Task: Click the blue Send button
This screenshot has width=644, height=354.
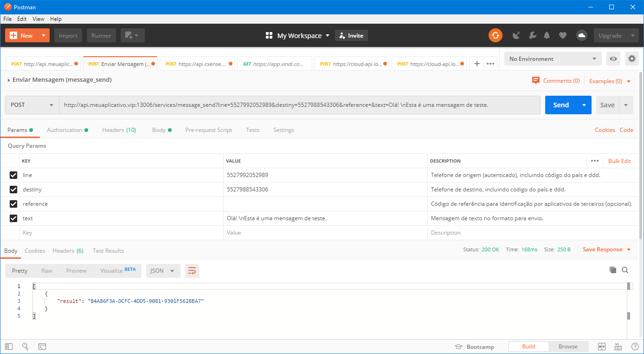Action: pos(560,105)
